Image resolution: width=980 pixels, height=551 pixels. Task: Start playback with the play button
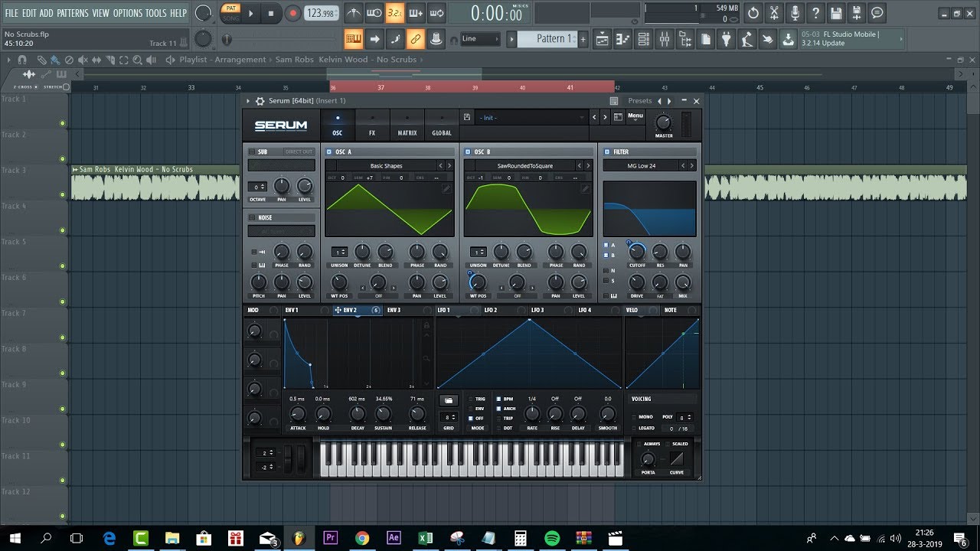coord(251,13)
